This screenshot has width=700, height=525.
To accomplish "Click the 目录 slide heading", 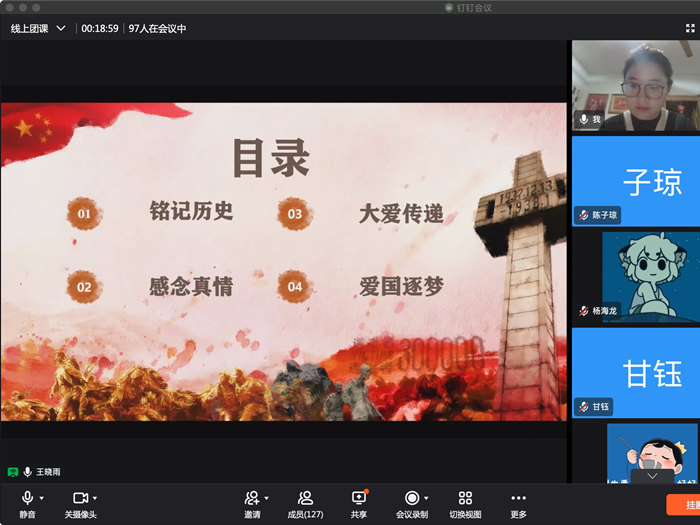I will (271, 158).
